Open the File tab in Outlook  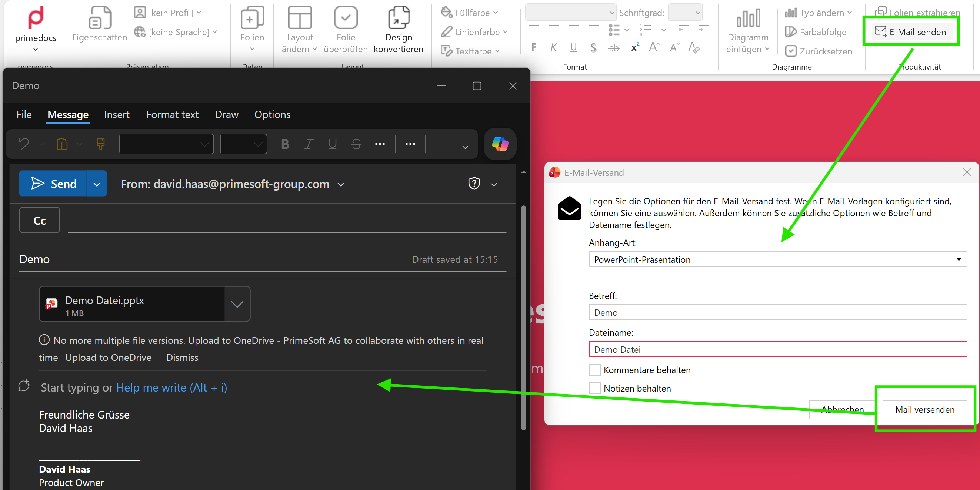click(x=24, y=114)
